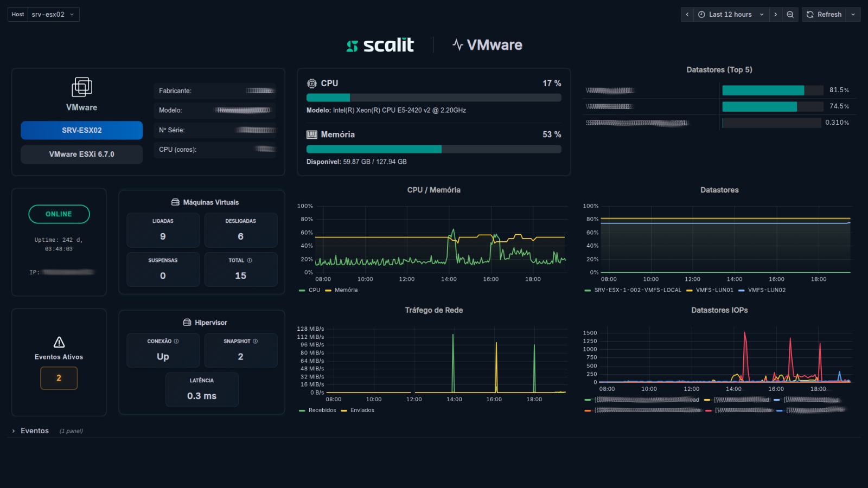Click the info icon next to SNAPSHOT
Viewport: 868px width, 488px height.
(256, 341)
